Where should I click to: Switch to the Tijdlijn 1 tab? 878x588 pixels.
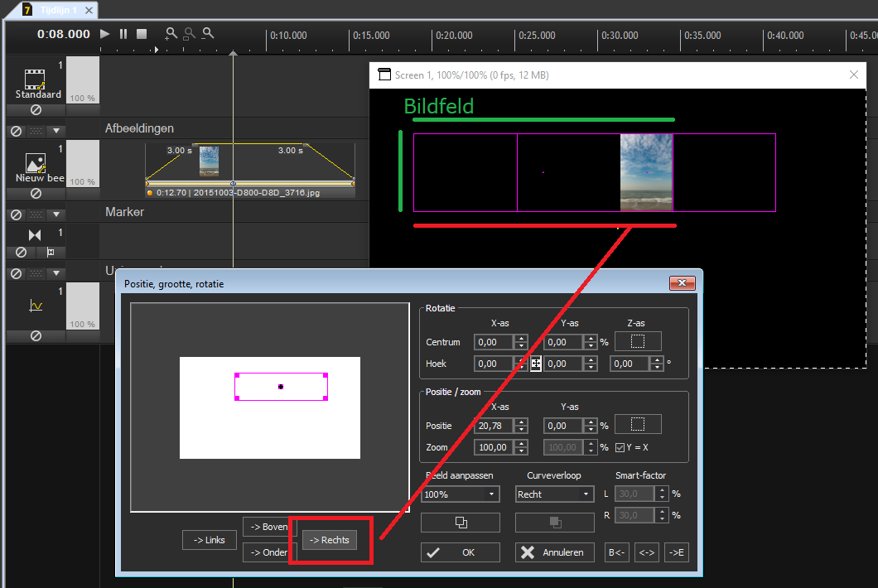point(58,10)
